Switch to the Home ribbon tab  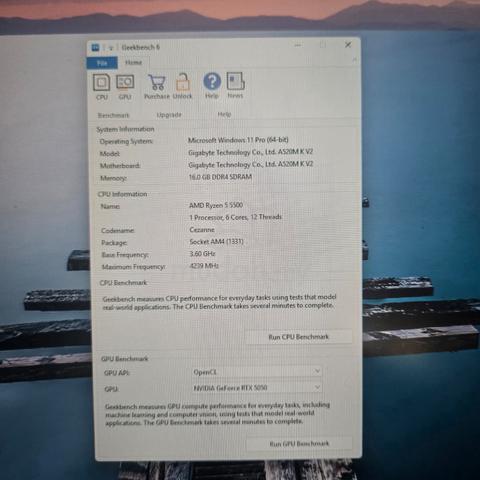click(133, 62)
